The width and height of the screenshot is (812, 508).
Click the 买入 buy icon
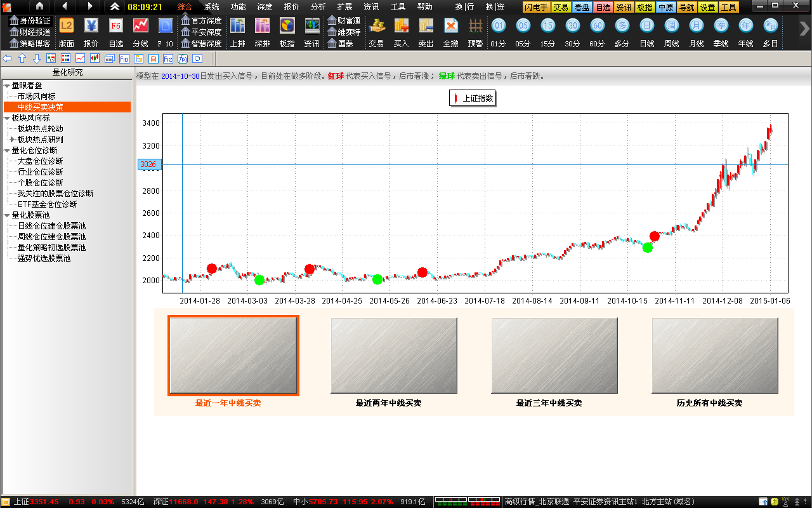click(x=402, y=25)
